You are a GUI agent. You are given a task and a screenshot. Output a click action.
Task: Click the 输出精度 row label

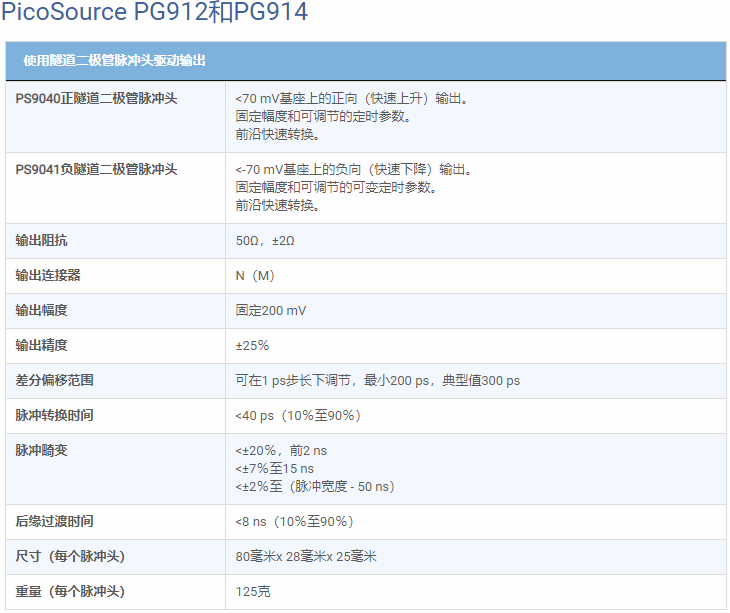pyautogui.click(x=42, y=345)
